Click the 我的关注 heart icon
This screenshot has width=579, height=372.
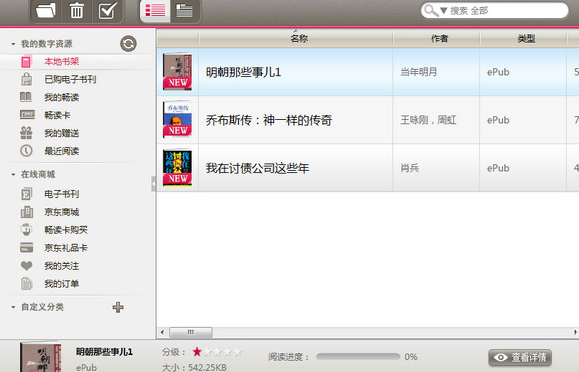(x=26, y=266)
